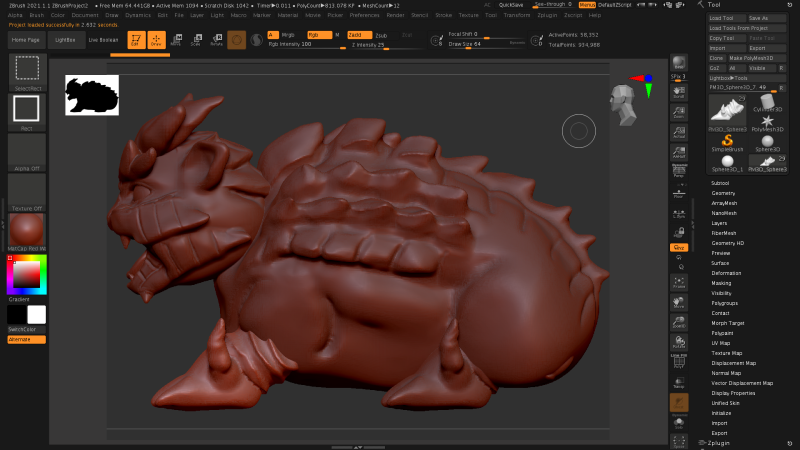This screenshot has height=450, width=800.
Task: Click the Frame view icon
Action: (679, 282)
